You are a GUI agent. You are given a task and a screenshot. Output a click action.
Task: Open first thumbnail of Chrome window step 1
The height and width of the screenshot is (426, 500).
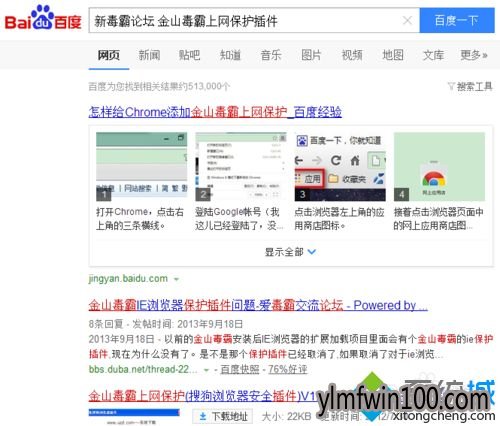pyautogui.click(x=142, y=167)
